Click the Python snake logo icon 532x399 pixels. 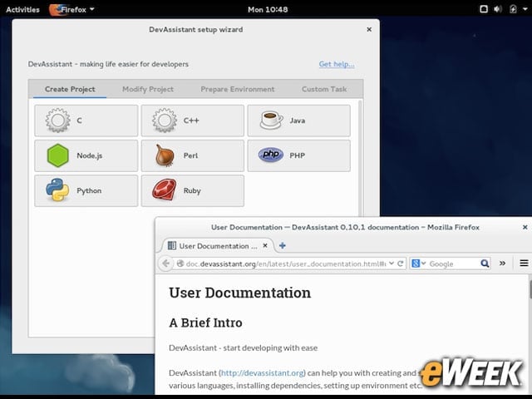(57, 190)
